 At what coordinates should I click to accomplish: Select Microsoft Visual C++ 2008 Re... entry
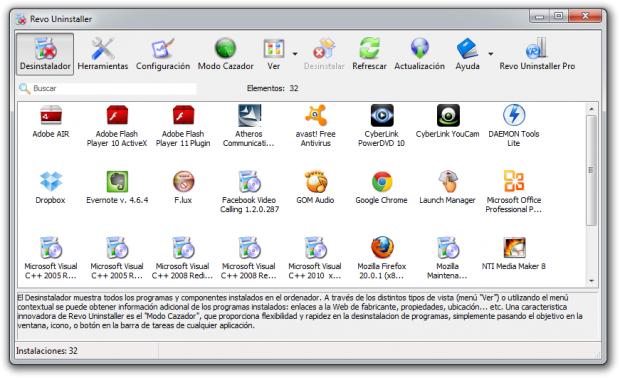coord(249,259)
